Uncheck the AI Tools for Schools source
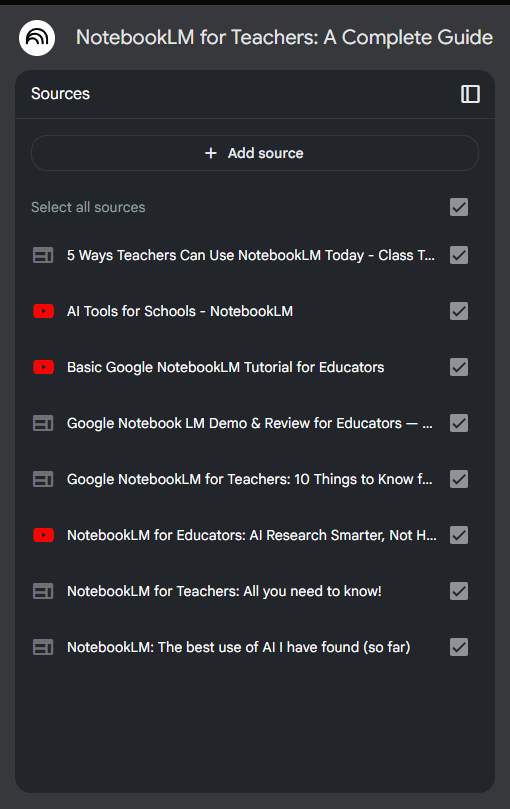 tap(459, 311)
